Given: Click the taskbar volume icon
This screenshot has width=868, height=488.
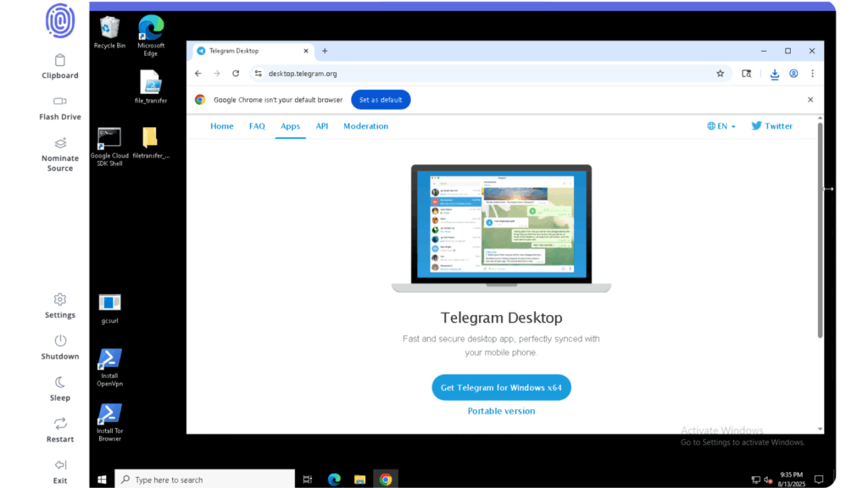Looking at the screenshot, I should pyautogui.click(x=768, y=480).
